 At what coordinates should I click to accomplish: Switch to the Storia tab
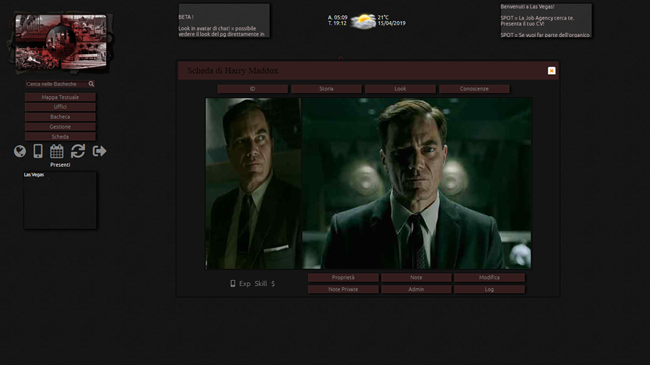pyautogui.click(x=326, y=89)
